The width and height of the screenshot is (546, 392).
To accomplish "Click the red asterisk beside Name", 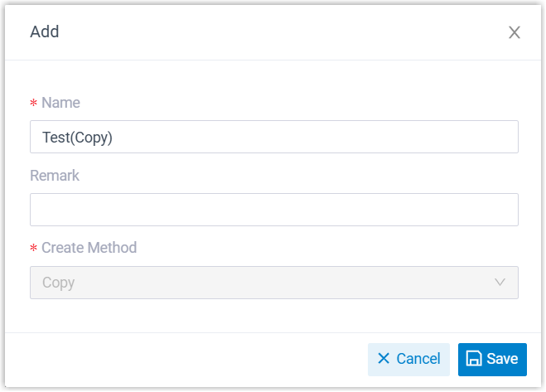I will (x=33, y=104).
